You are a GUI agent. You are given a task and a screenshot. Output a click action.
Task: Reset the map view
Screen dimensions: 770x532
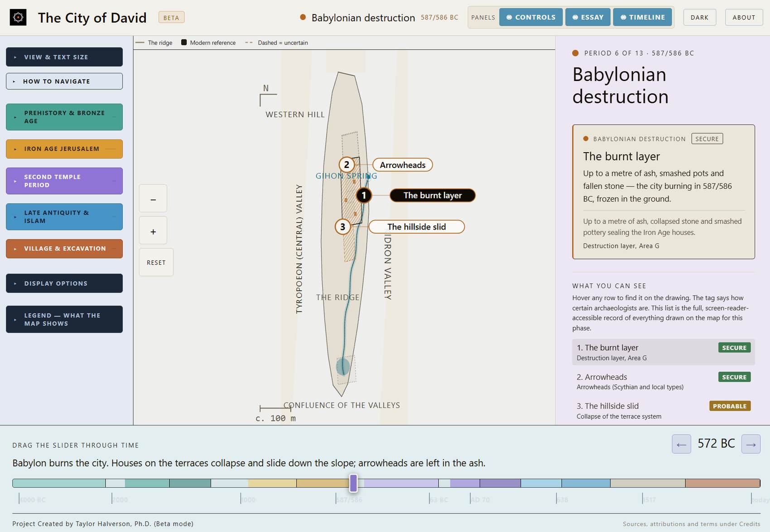tap(156, 263)
